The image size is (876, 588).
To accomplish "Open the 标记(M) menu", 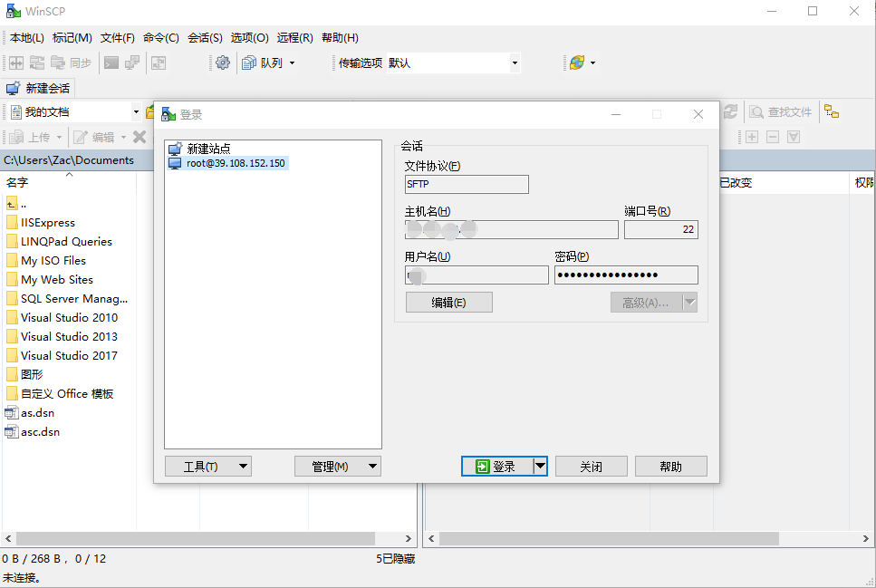I will pyautogui.click(x=72, y=37).
